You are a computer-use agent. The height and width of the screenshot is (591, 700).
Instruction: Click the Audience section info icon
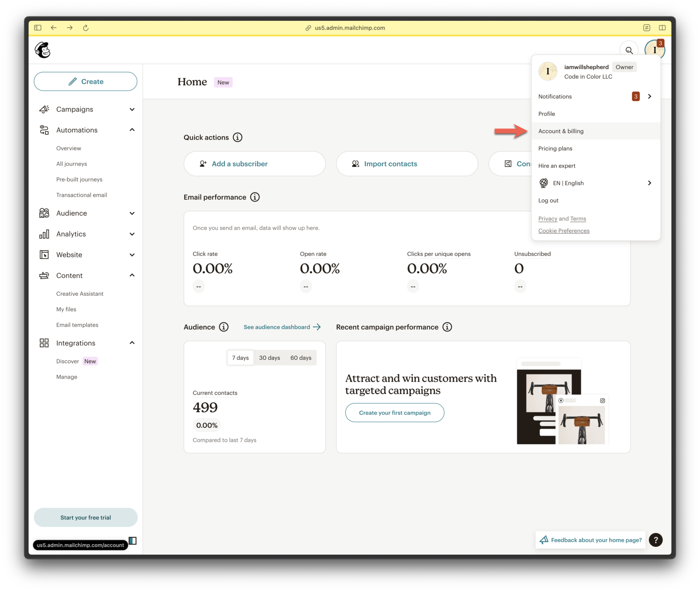[x=224, y=327]
